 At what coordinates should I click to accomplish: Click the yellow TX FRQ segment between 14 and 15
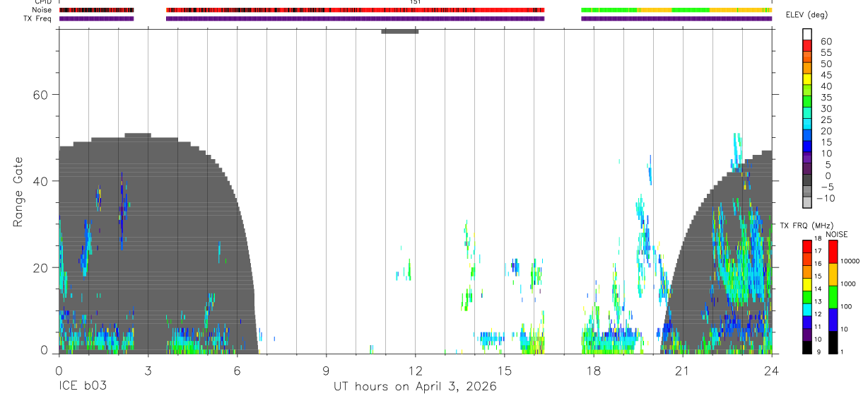807,283
